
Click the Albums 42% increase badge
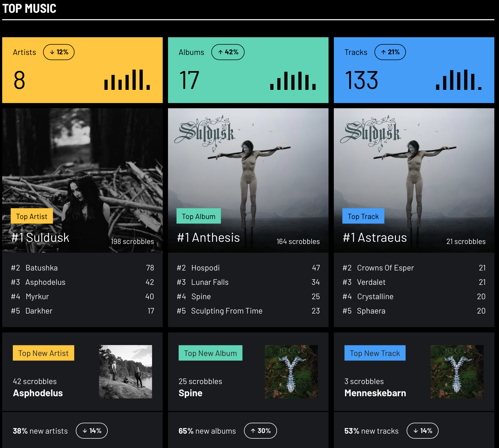click(x=228, y=52)
